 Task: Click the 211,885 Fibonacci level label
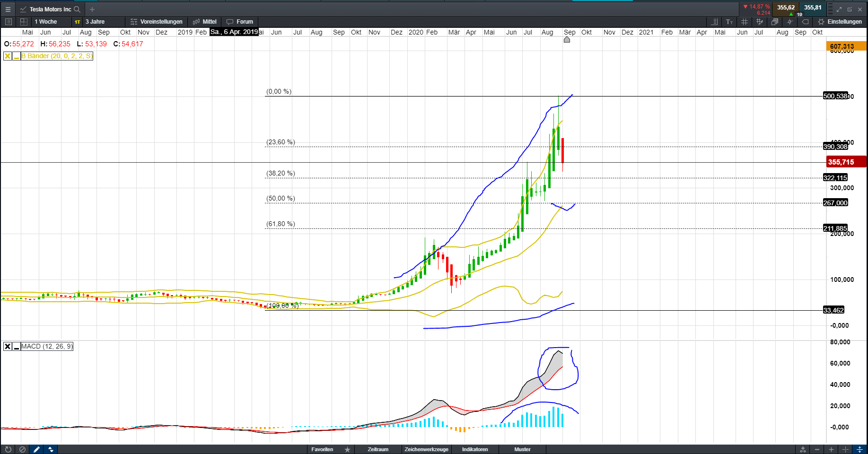[x=835, y=228]
